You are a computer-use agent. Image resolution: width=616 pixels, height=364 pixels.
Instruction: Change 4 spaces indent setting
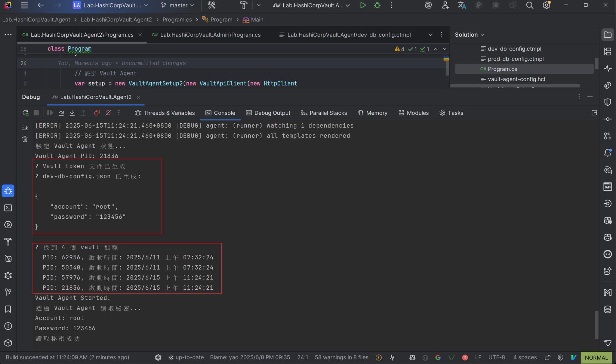click(525, 357)
